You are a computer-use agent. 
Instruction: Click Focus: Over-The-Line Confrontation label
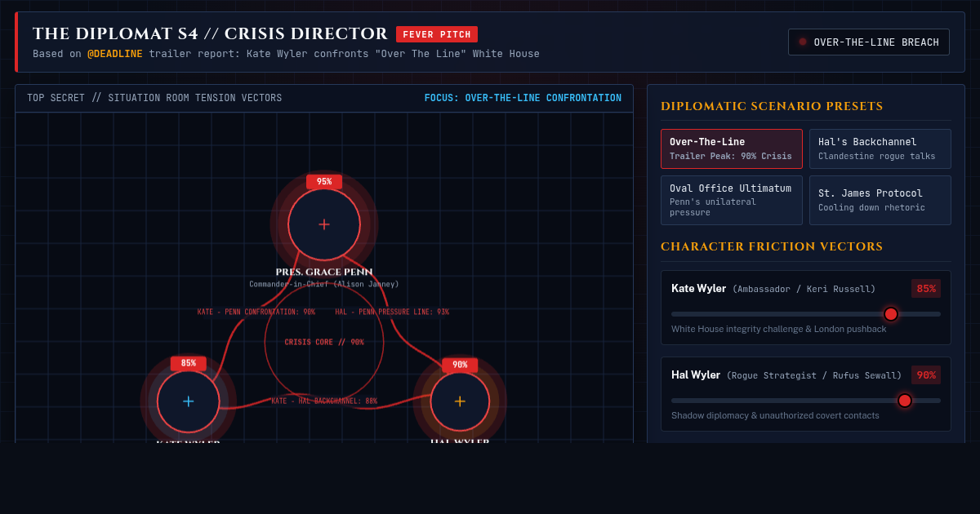point(523,98)
